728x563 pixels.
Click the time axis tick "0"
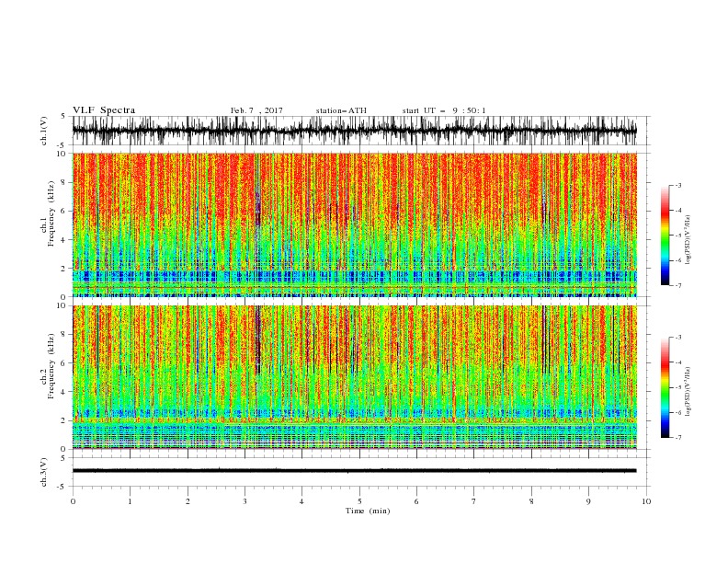tap(73, 501)
